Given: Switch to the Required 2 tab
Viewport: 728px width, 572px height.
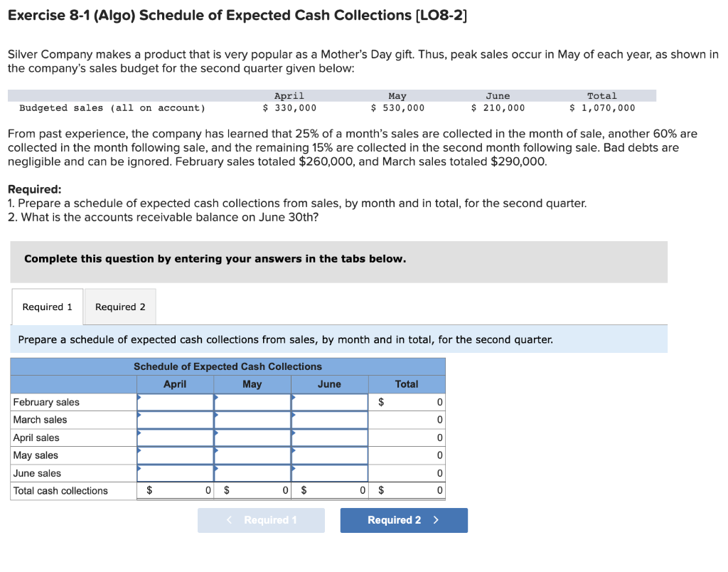Looking at the screenshot, I should coord(119,307).
